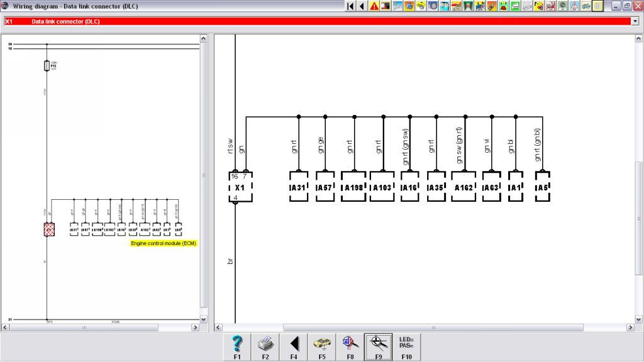Click the overview pane scroll-right arrow

[x=196, y=327]
